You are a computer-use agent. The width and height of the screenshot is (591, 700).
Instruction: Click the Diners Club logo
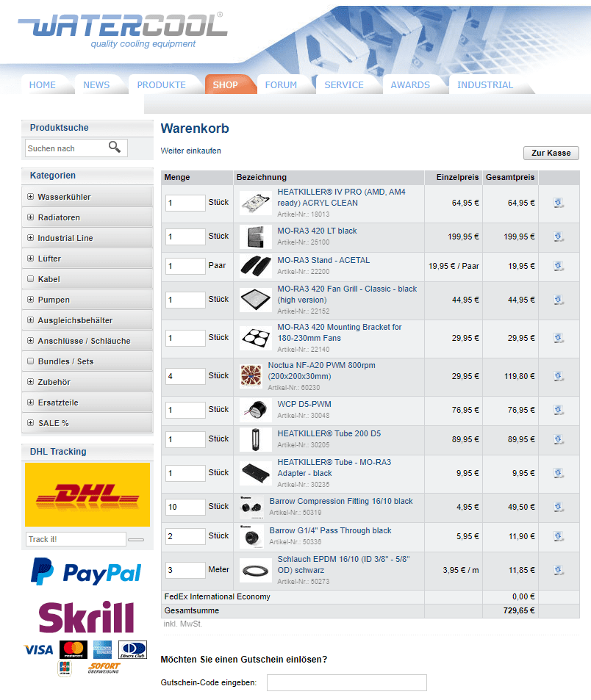click(x=132, y=649)
